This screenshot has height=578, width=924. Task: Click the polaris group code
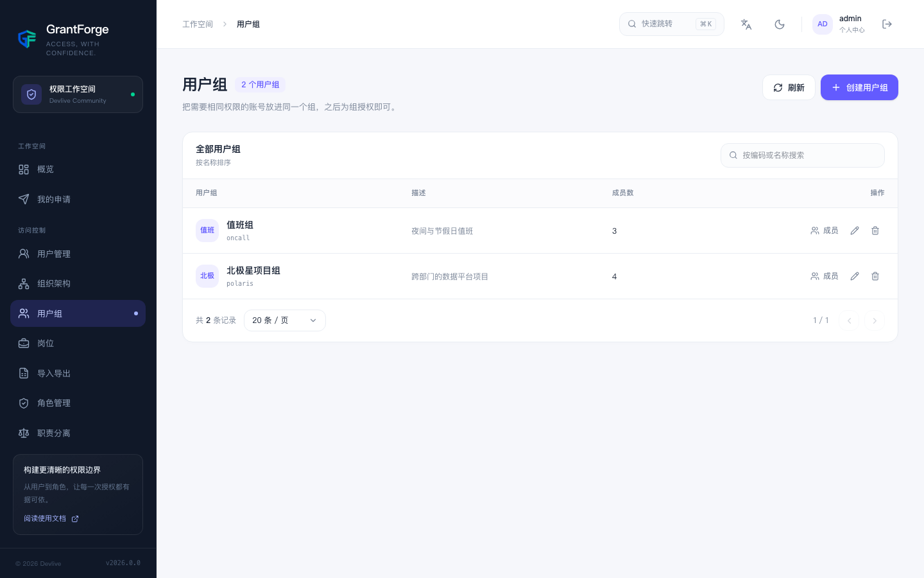point(240,284)
